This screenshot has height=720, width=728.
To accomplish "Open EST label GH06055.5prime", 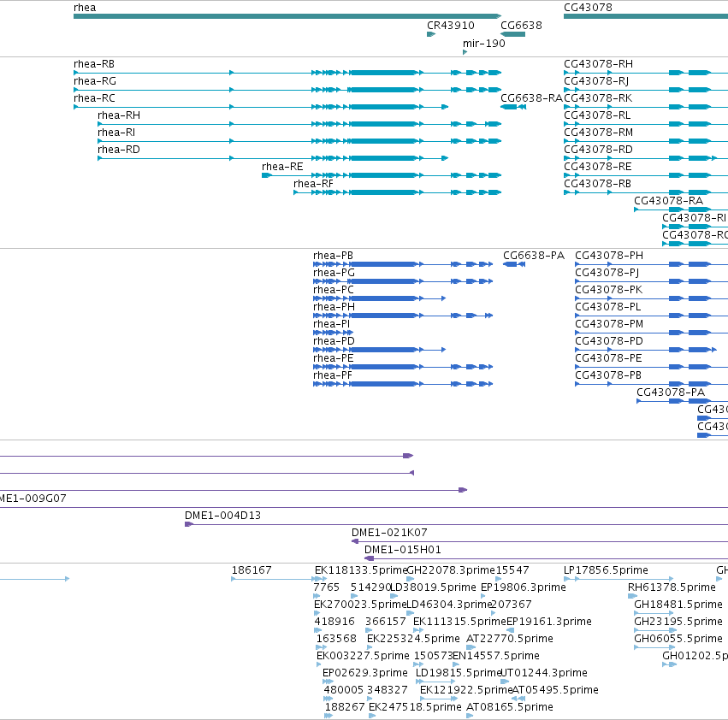I will click(678, 639).
